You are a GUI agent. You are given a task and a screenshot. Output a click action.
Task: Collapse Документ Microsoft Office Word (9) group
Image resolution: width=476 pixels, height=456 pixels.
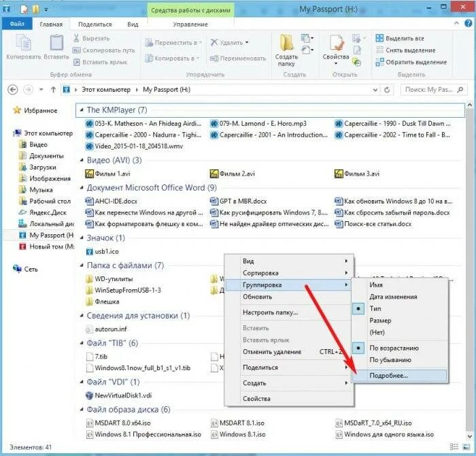(x=82, y=188)
